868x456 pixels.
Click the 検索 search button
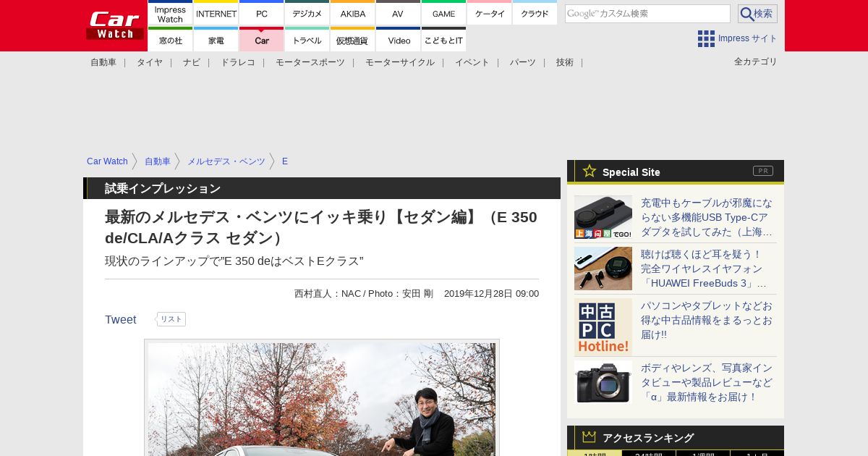tap(757, 14)
